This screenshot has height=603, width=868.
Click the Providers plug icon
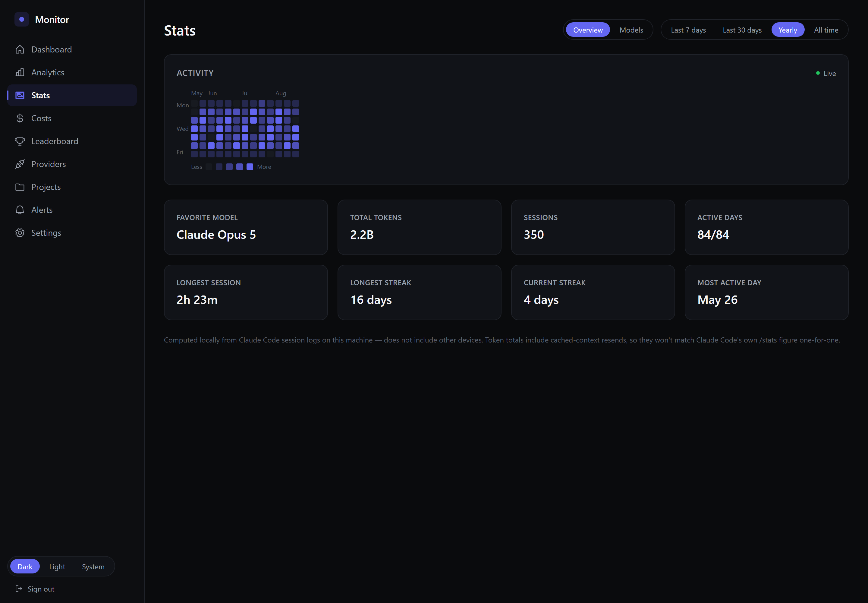click(x=20, y=164)
